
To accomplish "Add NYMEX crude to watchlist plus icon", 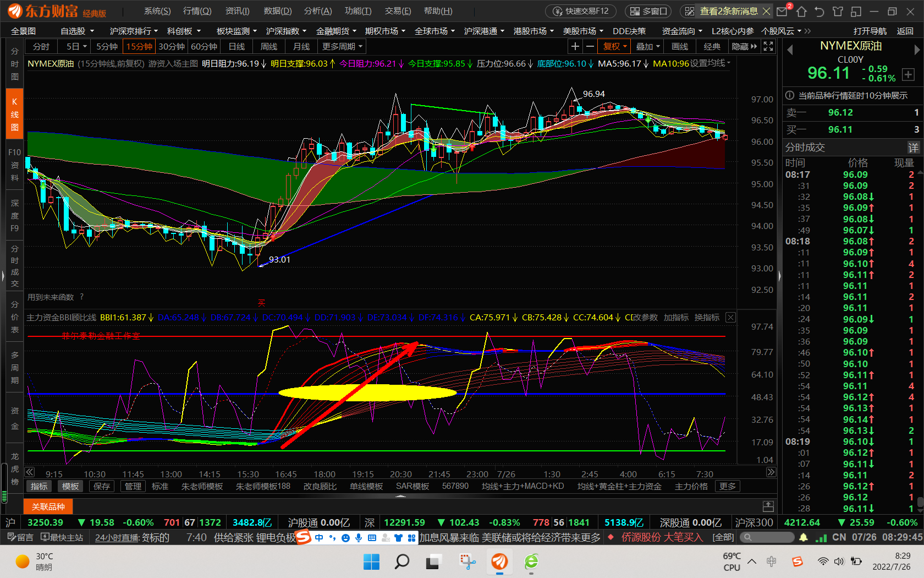I will point(908,74).
